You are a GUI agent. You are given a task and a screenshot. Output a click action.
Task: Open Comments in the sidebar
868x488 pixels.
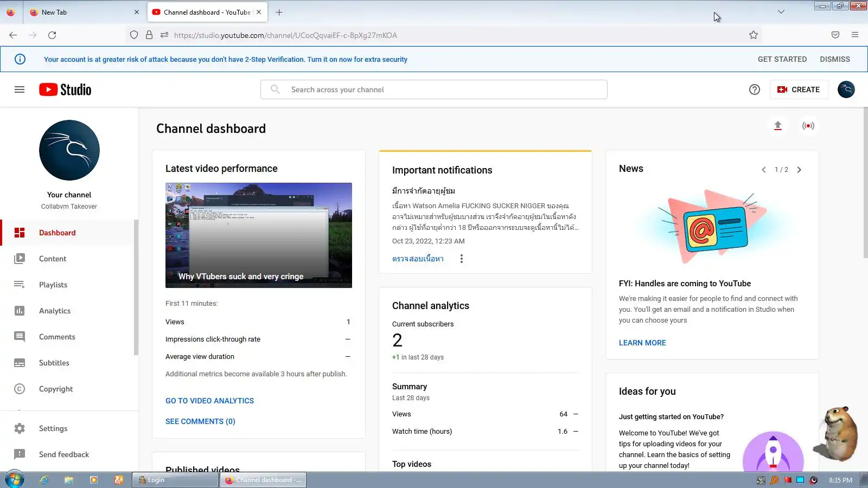pos(67,337)
